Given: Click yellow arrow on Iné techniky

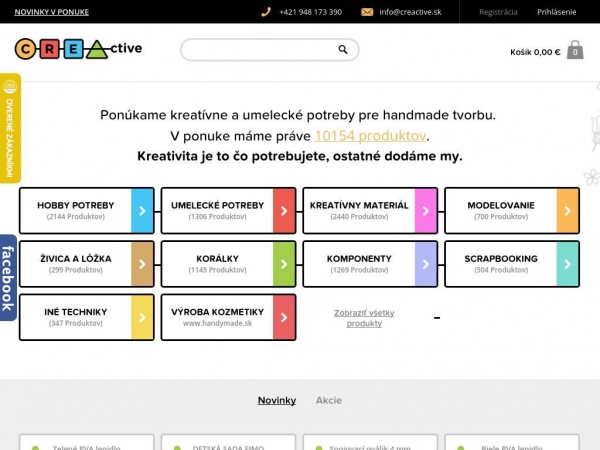Looking at the screenshot, I should (142, 317).
